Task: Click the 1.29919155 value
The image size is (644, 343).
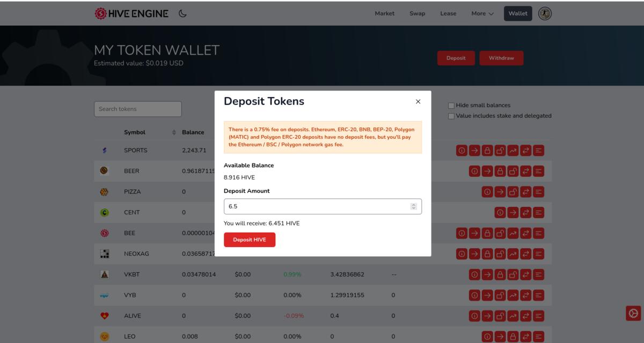Action: pos(347,295)
